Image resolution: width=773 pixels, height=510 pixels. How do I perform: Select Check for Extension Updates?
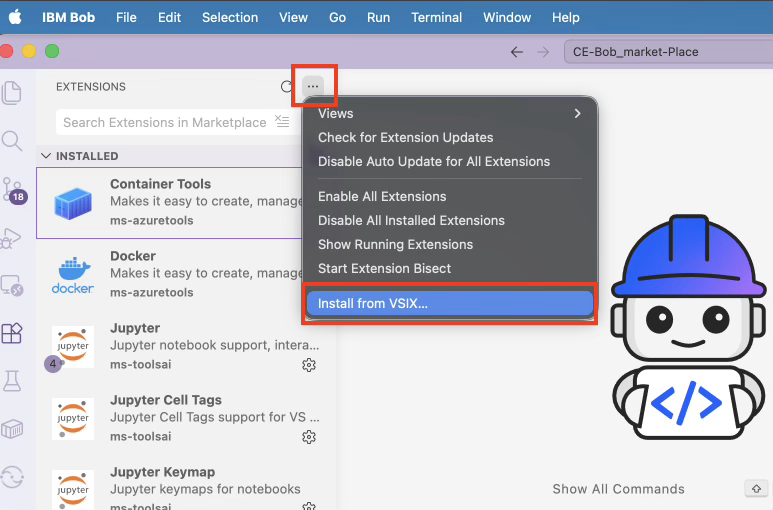(405, 137)
